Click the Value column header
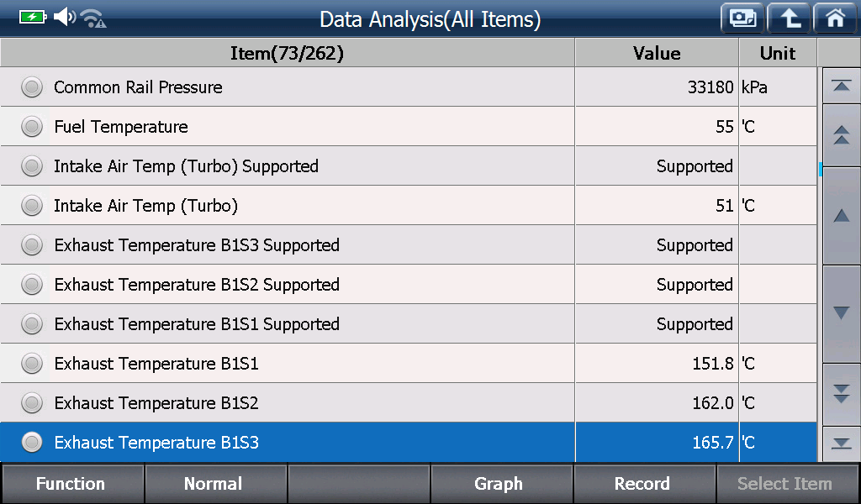This screenshot has width=861, height=504. (x=657, y=53)
